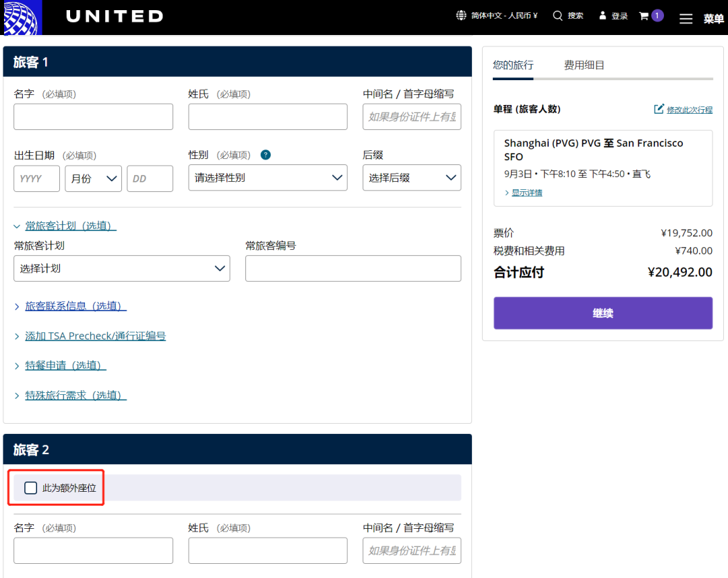Image resolution: width=728 pixels, height=578 pixels.
Task: Click the United globe logo
Action: click(x=22, y=18)
